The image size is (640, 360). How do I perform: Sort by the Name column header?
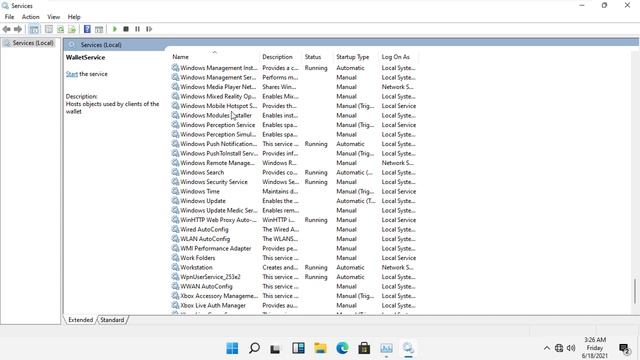pos(214,57)
